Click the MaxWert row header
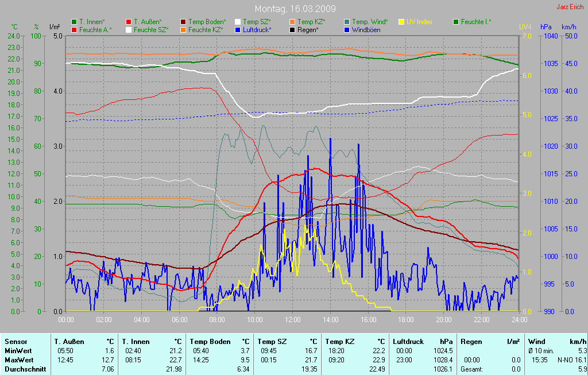Viewport: 588px width, 375px height. click(x=19, y=360)
